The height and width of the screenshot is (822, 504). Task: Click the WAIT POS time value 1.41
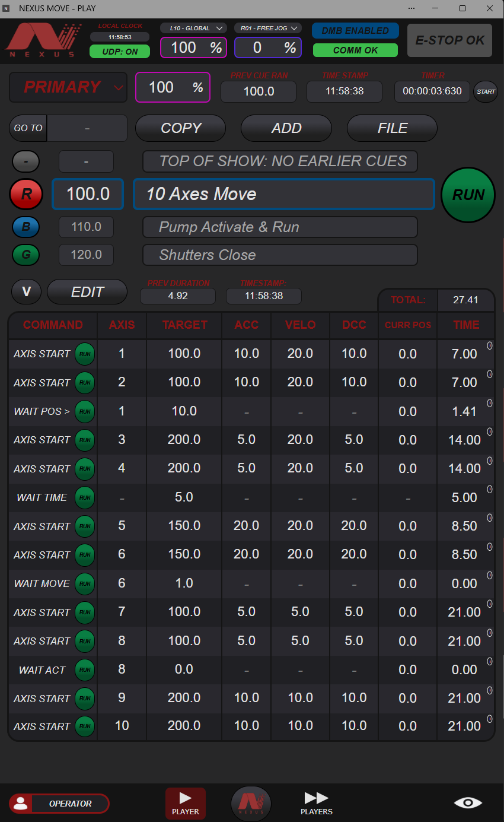(465, 411)
